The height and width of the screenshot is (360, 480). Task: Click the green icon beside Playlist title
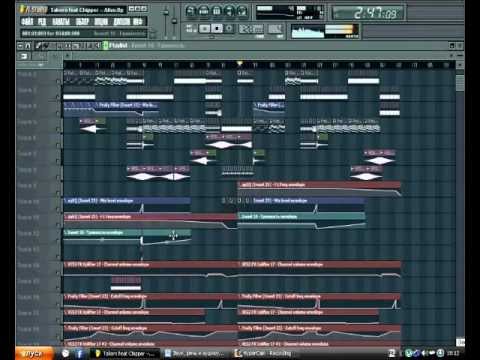point(105,46)
